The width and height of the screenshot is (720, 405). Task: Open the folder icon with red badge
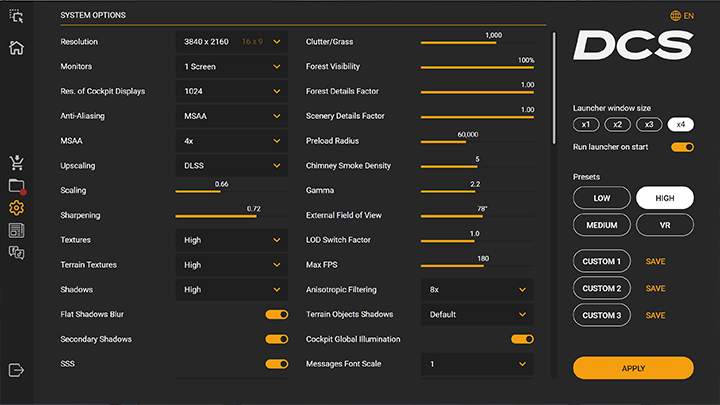click(16, 186)
